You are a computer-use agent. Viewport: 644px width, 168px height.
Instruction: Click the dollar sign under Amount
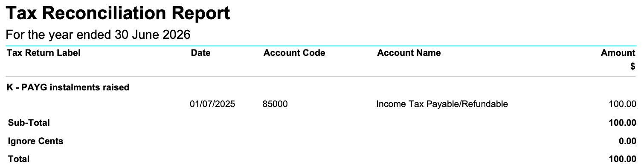[633, 67]
